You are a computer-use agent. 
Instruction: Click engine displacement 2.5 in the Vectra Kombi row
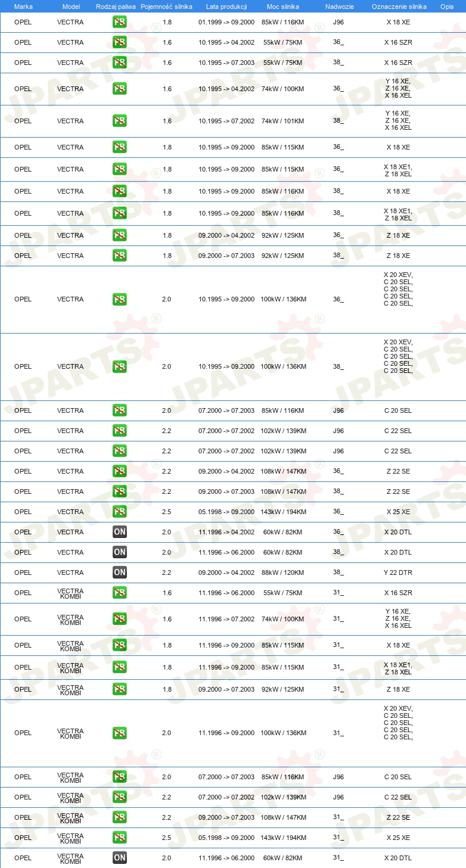point(167,838)
